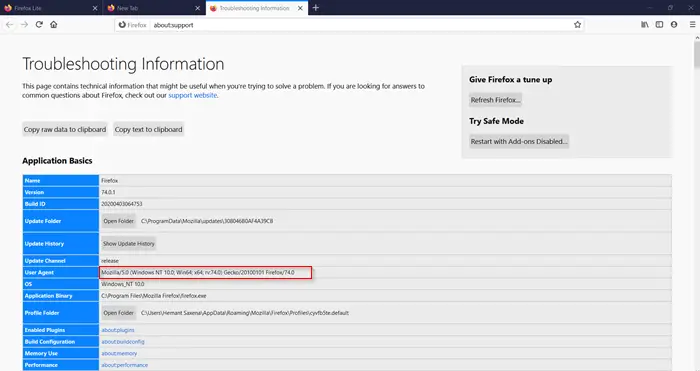Select the User Agent string value
Image resolution: width=700 pixels, height=371 pixels.
pos(198,272)
